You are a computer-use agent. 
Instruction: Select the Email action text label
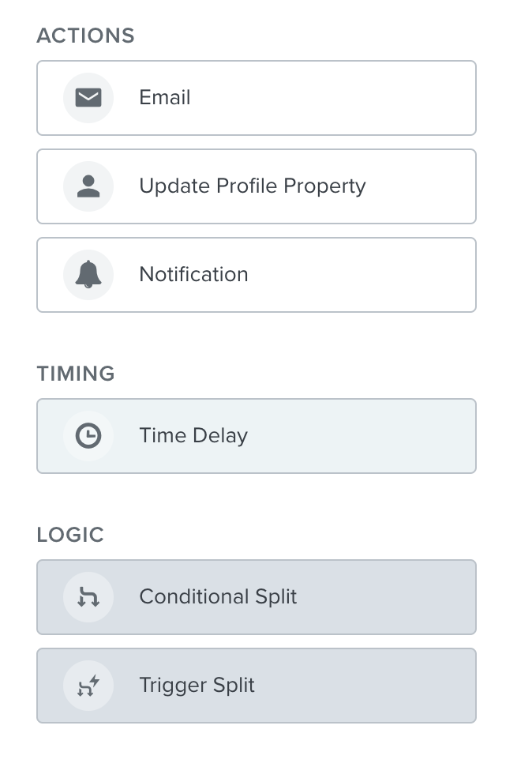coord(164,97)
